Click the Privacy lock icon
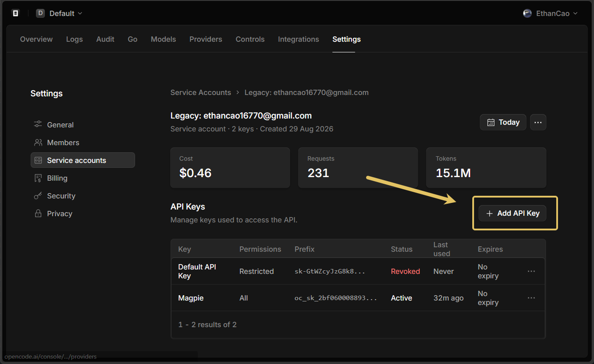The height and width of the screenshot is (364, 594). pyautogui.click(x=38, y=214)
